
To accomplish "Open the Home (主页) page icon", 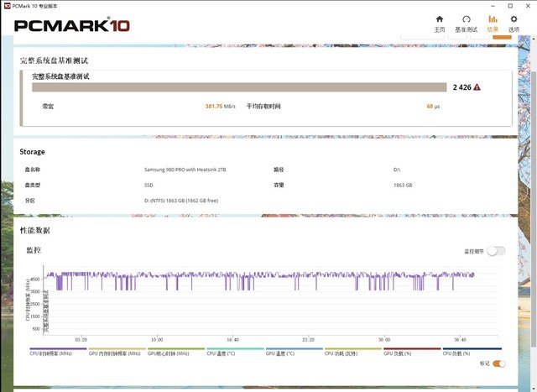I will click(440, 19).
